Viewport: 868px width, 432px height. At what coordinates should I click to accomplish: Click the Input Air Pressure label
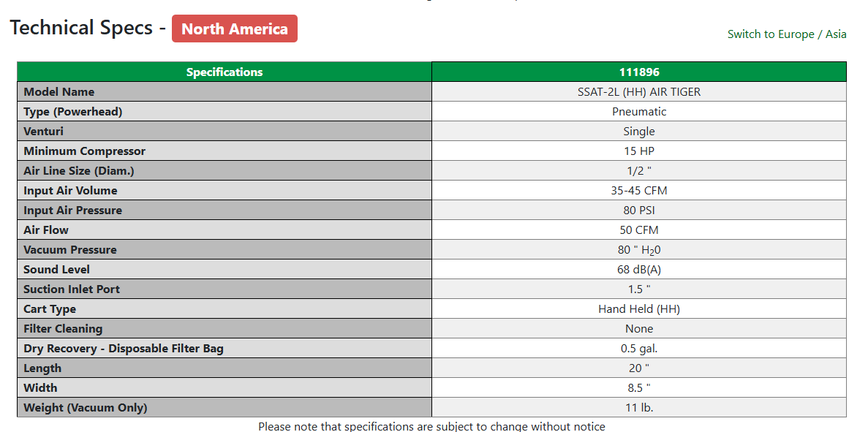tap(224, 211)
